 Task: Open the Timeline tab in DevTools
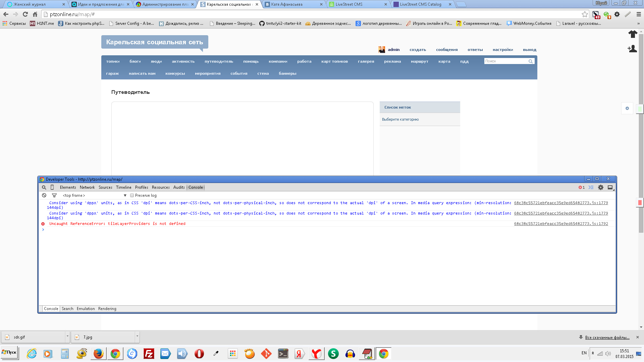124,187
